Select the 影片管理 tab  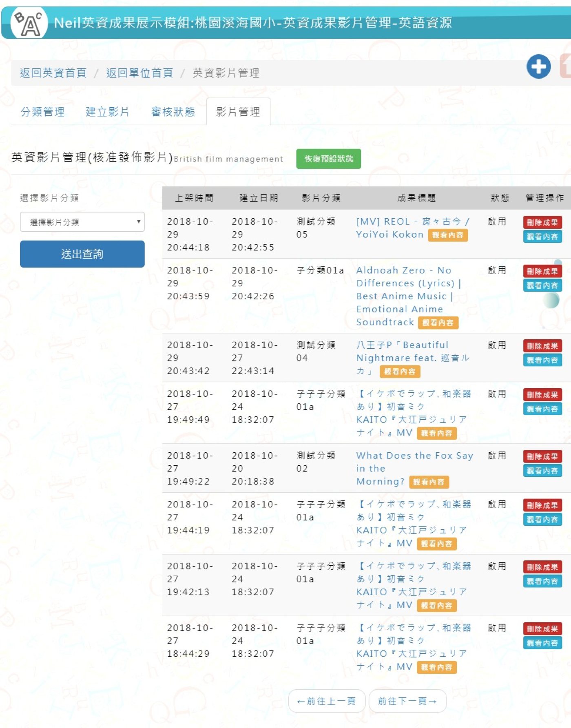[238, 112]
